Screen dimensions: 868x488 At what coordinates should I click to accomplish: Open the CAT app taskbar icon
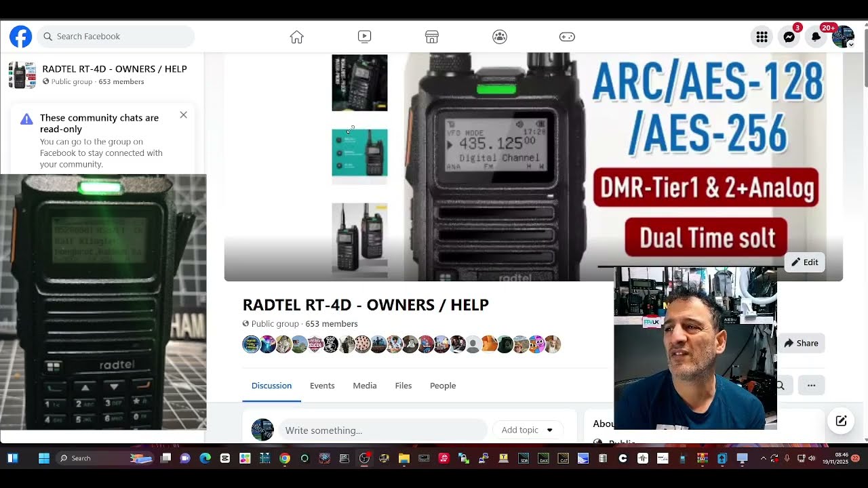(x=564, y=458)
